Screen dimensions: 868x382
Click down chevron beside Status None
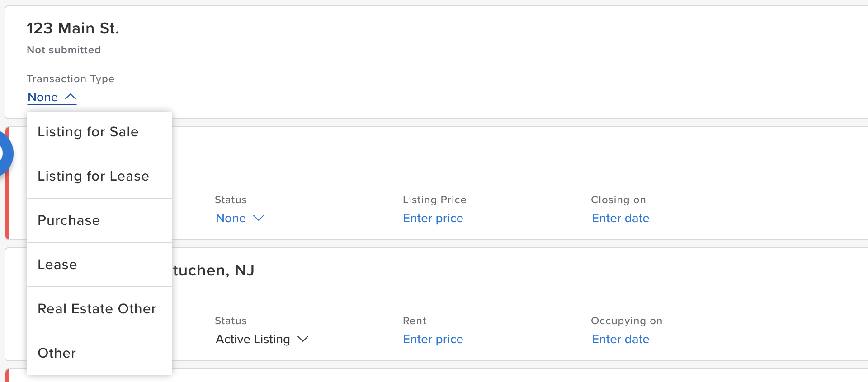[259, 218]
